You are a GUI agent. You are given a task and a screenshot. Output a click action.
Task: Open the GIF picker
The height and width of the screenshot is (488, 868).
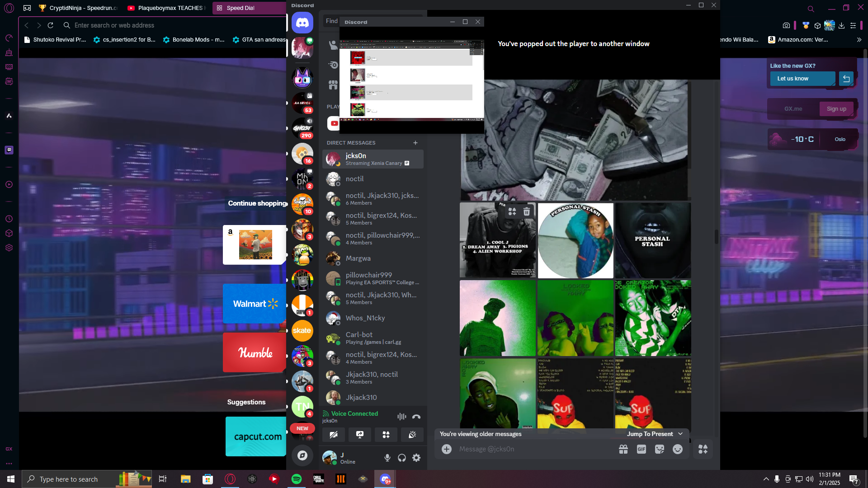click(x=641, y=449)
